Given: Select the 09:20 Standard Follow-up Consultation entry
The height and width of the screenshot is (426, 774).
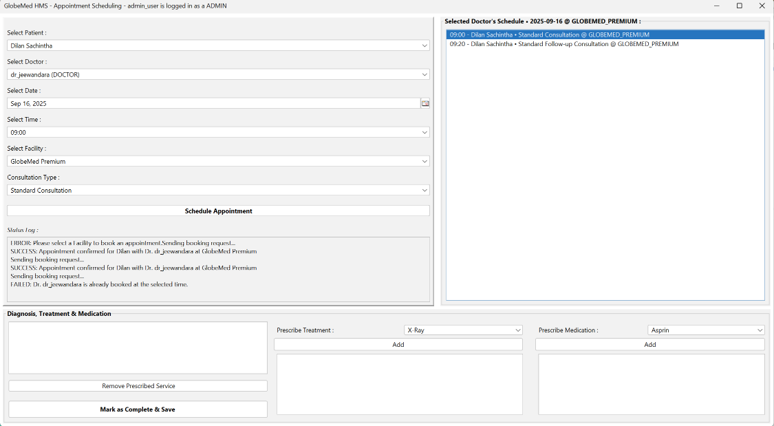Looking at the screenshot, I should pos(605,44).
